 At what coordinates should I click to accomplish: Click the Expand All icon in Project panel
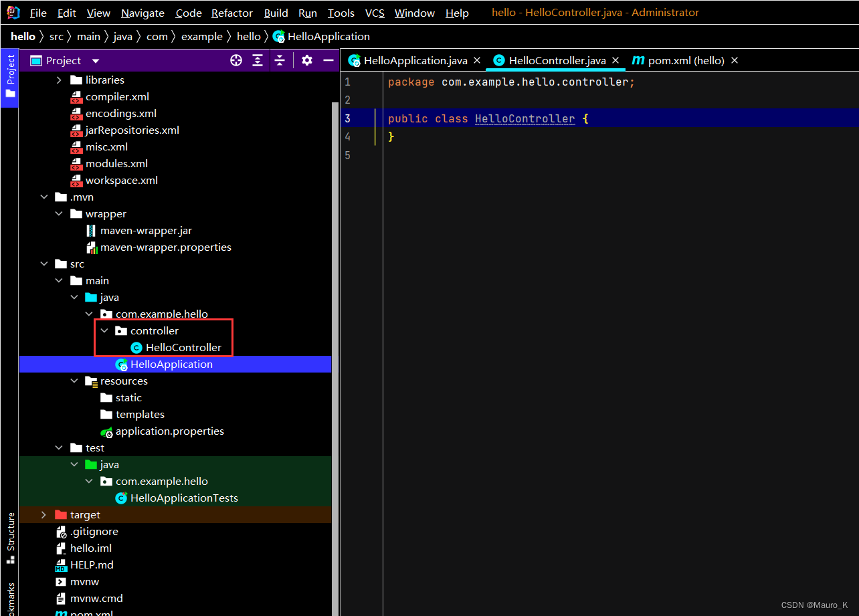(258, 61)
